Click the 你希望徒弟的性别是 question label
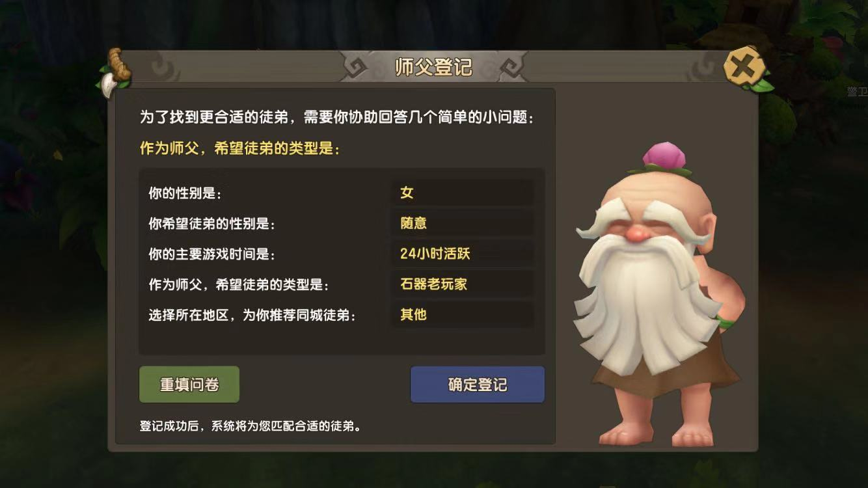The height and width of the screenshot is (488, 868). pos(212,224)
